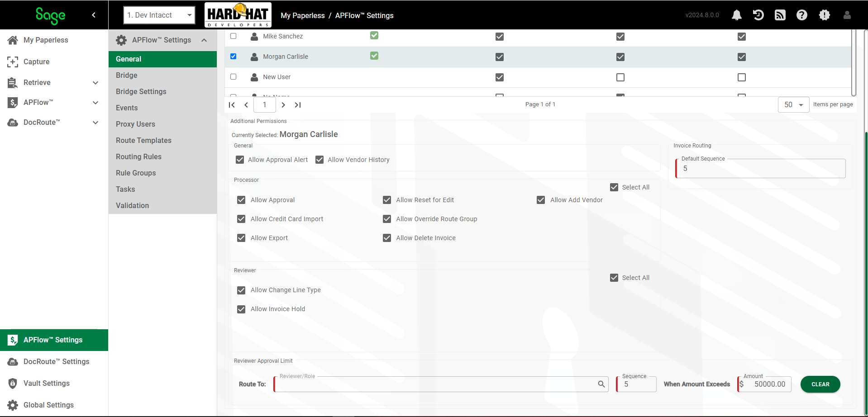This screenshot has height=417, width=868.
Task: Uncheck Allow Approval Alert
Action: click(240, 160)
